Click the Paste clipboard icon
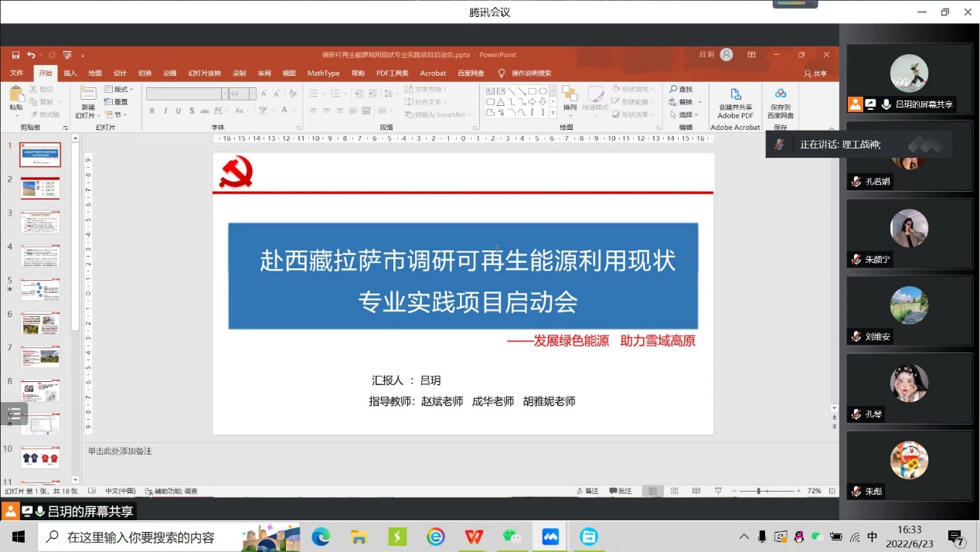 click(15, 96)
